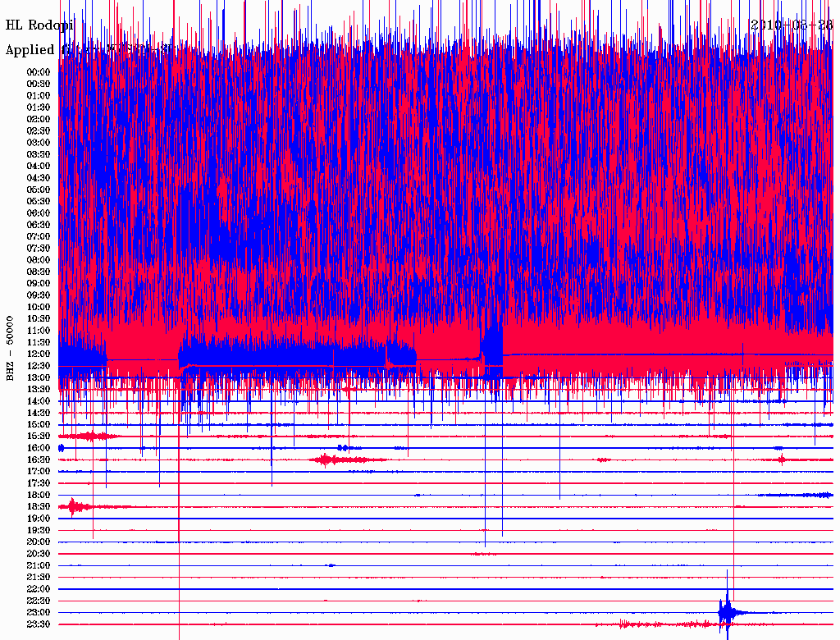Choose the 06:30 time label
This screenshot has height=640, width=840.
click(39, 225)
